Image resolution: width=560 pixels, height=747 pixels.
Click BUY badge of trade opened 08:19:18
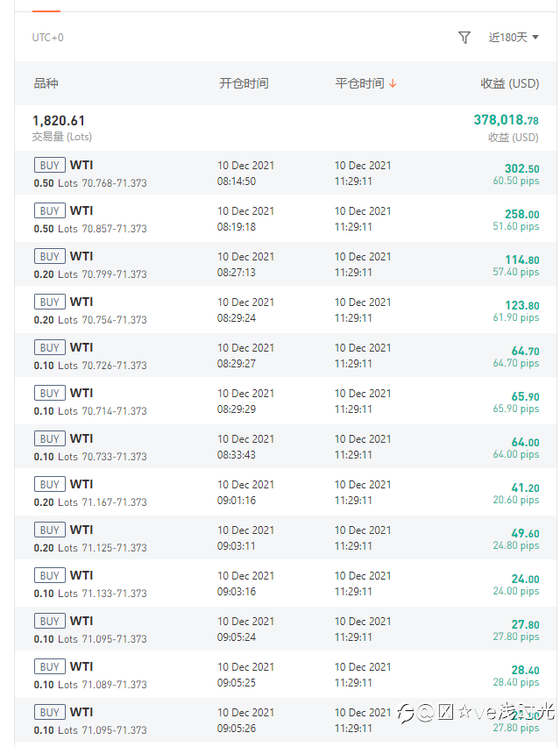coord(50,210)
